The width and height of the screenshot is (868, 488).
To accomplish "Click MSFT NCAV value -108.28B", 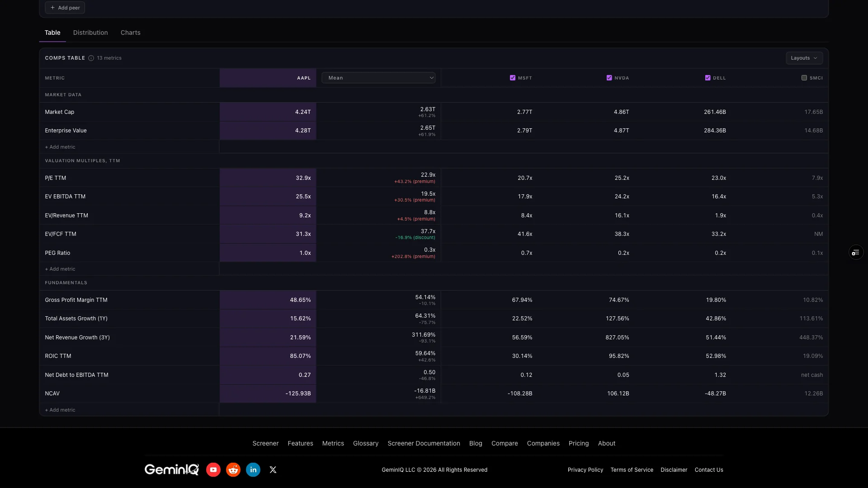I will click(x=520, y=394).
